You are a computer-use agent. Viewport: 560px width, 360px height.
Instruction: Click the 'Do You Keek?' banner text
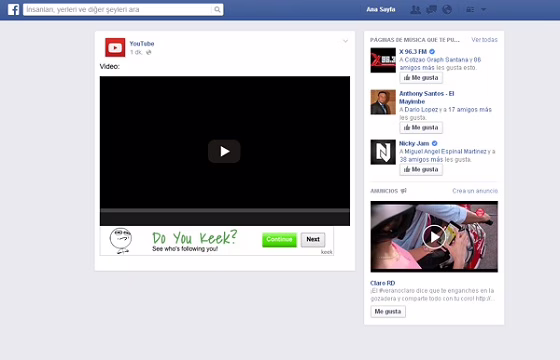pos(195,238)
